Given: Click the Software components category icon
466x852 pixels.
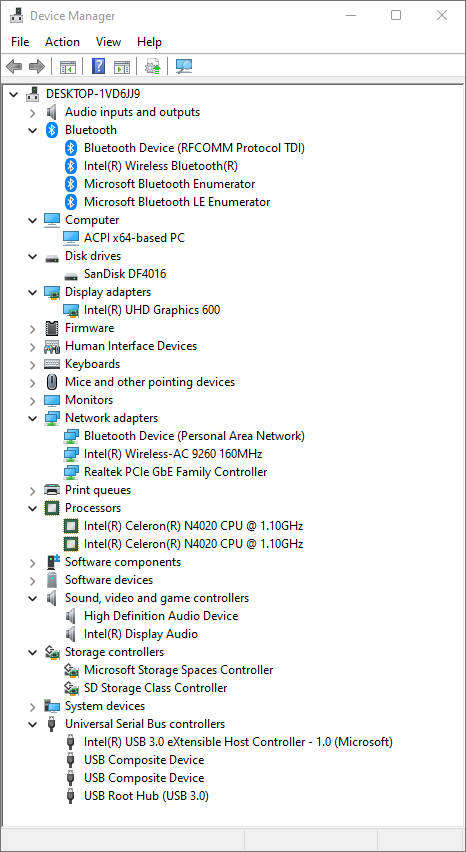Looking at the screenshot, I should (x=52, y=562).
